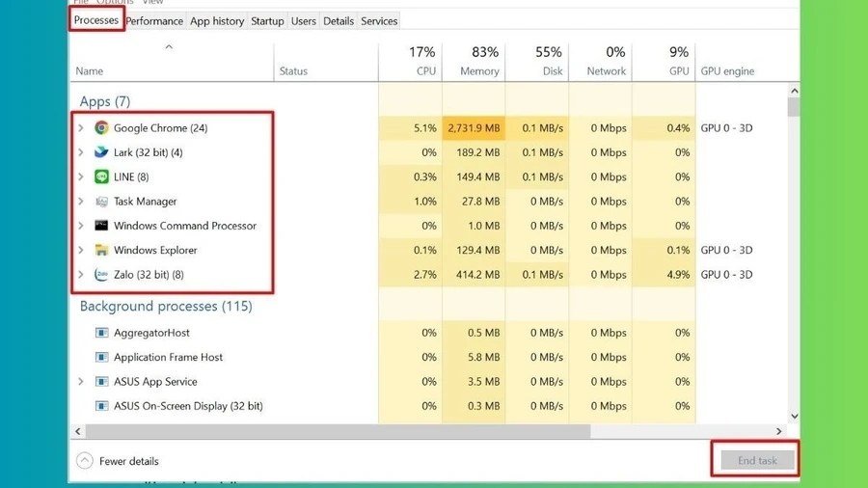
Task: Click the 2,731.9 MB memory cell
Action: (x=474, y=128)
